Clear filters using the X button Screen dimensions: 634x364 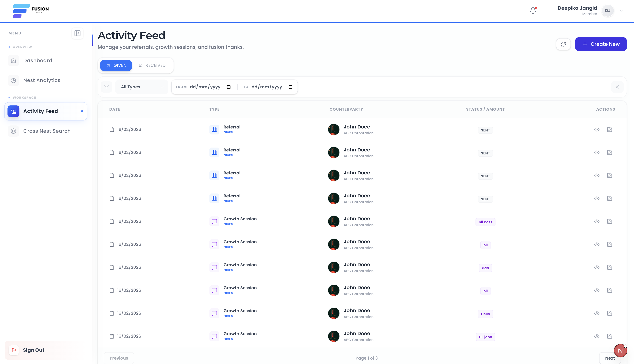617,87
